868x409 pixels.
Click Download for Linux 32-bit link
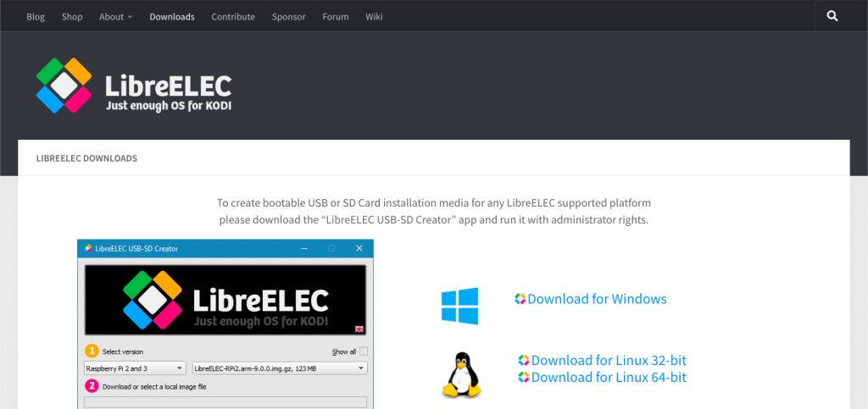pyautogui.click(x=603, y=361)
